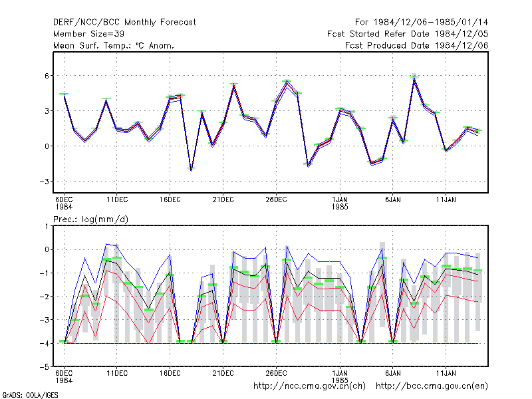532x399 pixels.
Task: Click the precipitation axis value -5
Action: (45, 367)
